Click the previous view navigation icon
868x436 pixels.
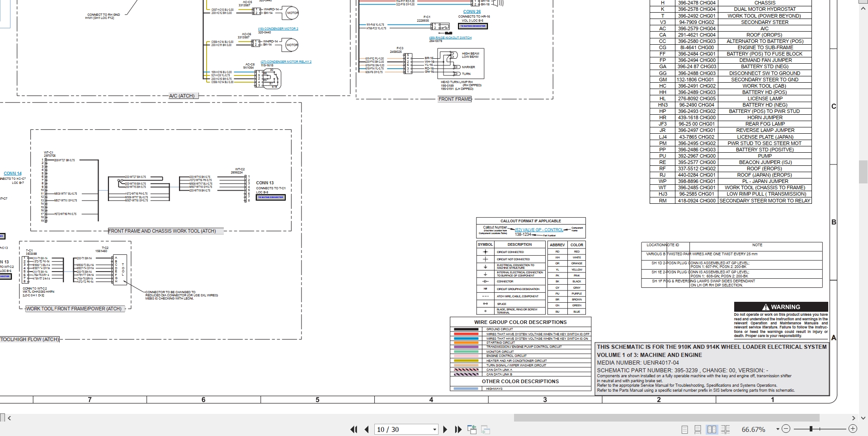click(472, 430)
